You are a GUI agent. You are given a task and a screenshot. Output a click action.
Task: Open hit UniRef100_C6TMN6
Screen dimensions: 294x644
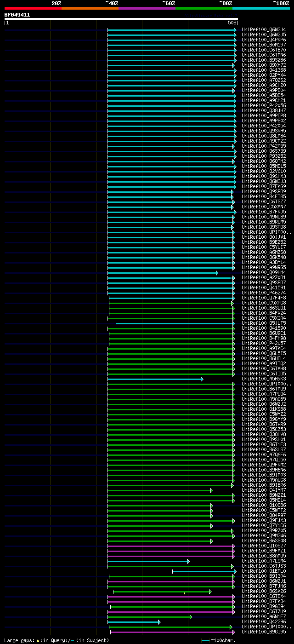point(264,55)
